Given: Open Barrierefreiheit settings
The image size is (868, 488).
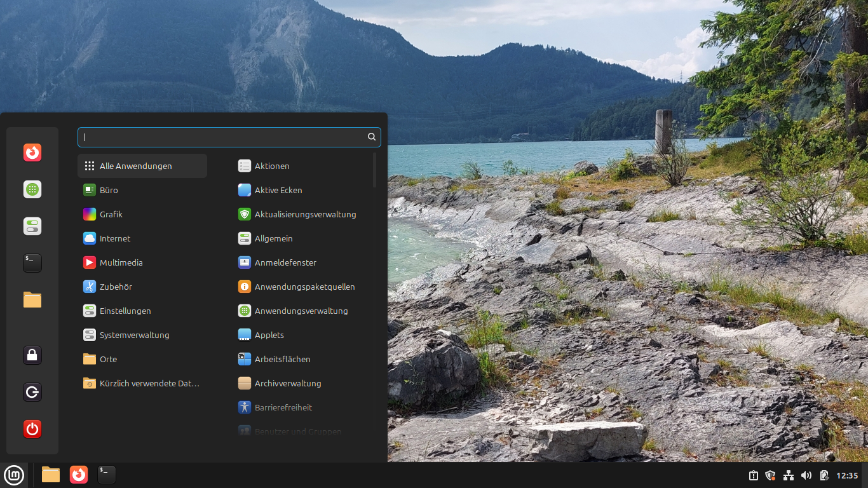Looking at the screenshot, I should point(302,407).
